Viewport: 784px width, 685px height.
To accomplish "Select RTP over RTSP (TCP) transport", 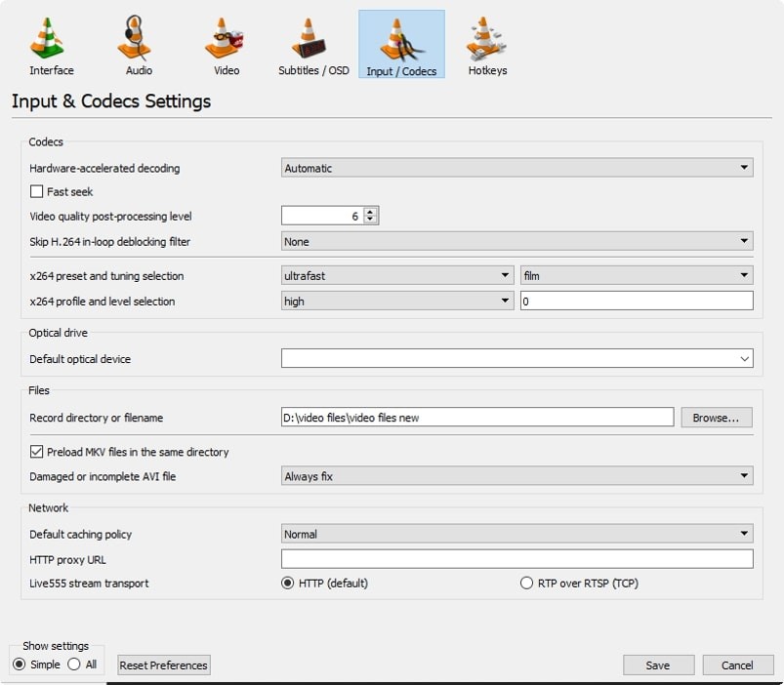I will (526, 584).
